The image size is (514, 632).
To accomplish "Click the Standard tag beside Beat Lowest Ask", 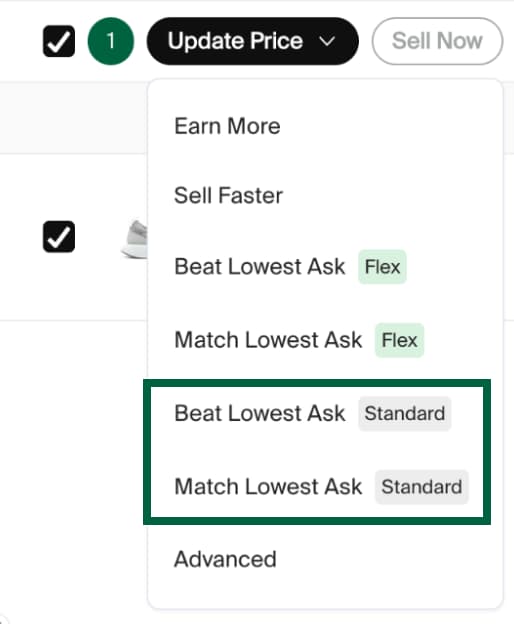I will click(405, 414).
